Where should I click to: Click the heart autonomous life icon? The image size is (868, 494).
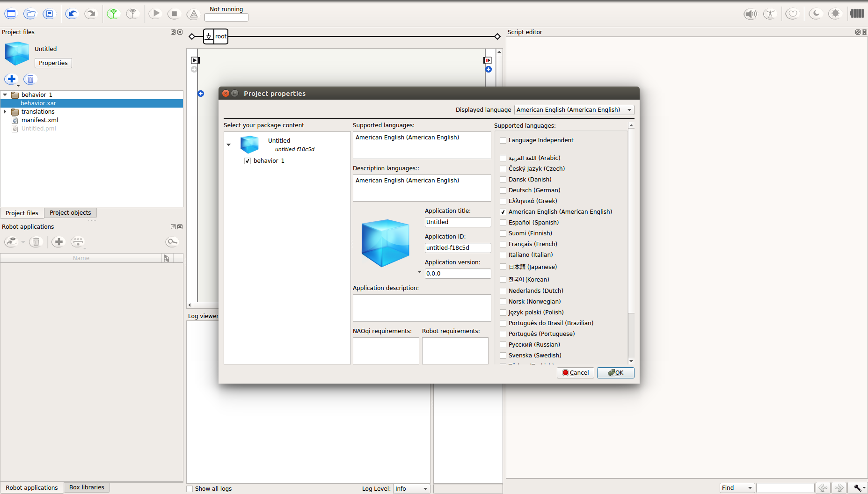coord(792,14)
